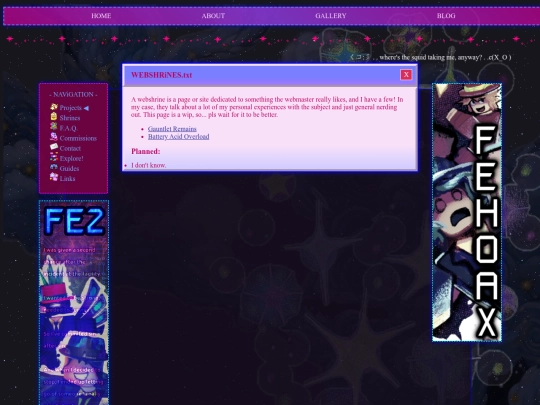Go to the ABOUT page
540x405 pixels.
click(x=213, y=16)
